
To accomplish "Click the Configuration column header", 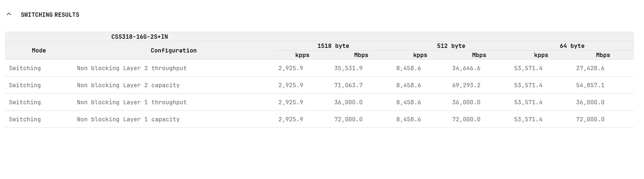I will point(173,50).
